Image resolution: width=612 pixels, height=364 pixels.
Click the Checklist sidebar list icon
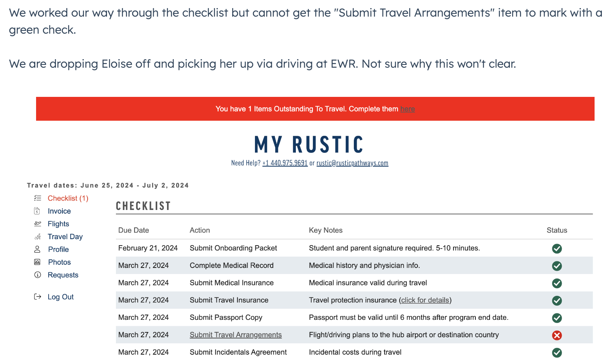coord(38,198)
